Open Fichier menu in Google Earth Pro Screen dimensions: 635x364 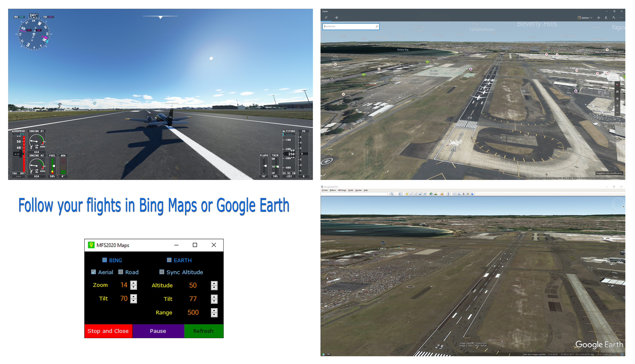tap(325, 190)
